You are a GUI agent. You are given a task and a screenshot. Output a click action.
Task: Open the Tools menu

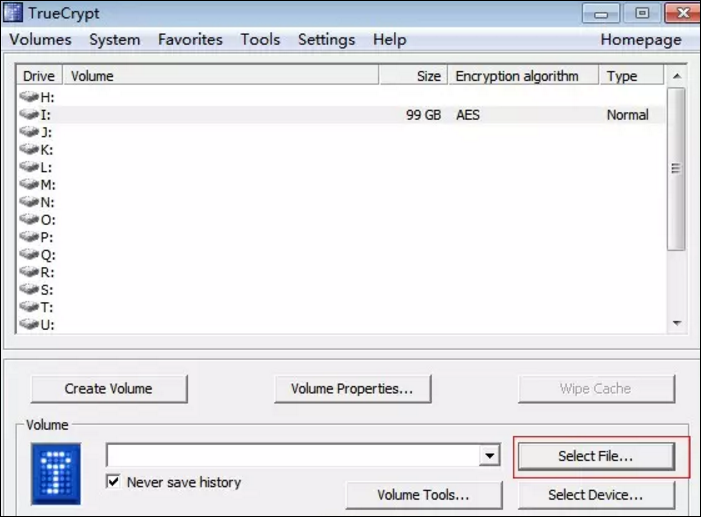[260, 39]
